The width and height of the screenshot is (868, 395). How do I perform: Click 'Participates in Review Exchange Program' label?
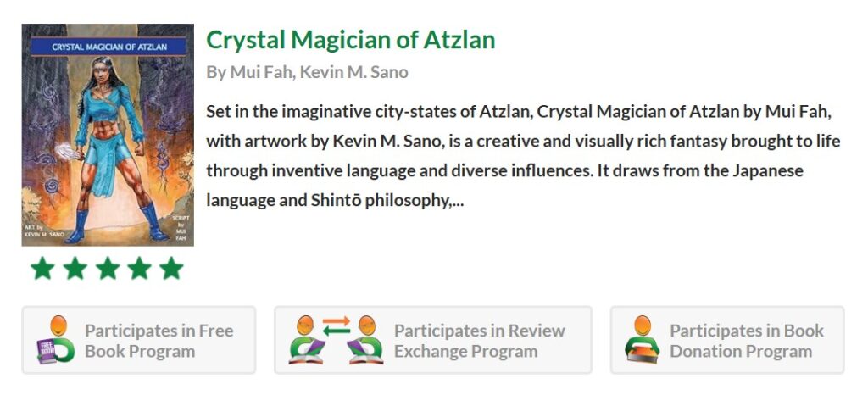coord(480,341)
